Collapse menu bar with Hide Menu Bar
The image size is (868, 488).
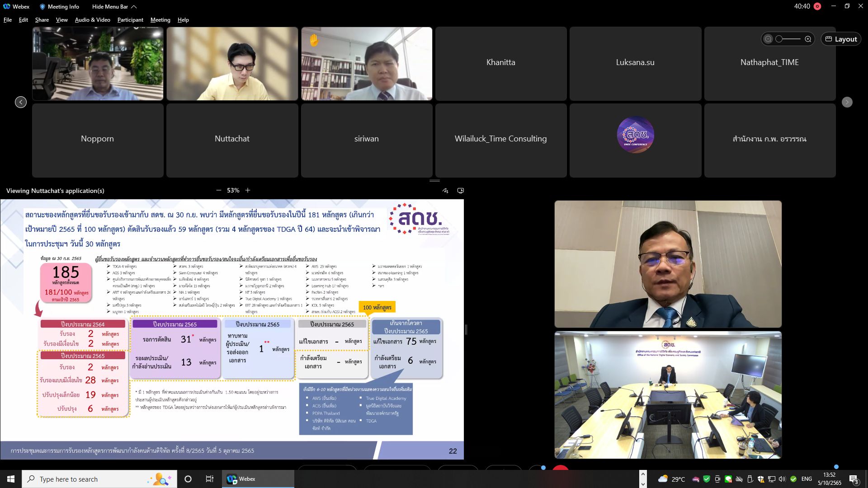(x=114, y=6)
